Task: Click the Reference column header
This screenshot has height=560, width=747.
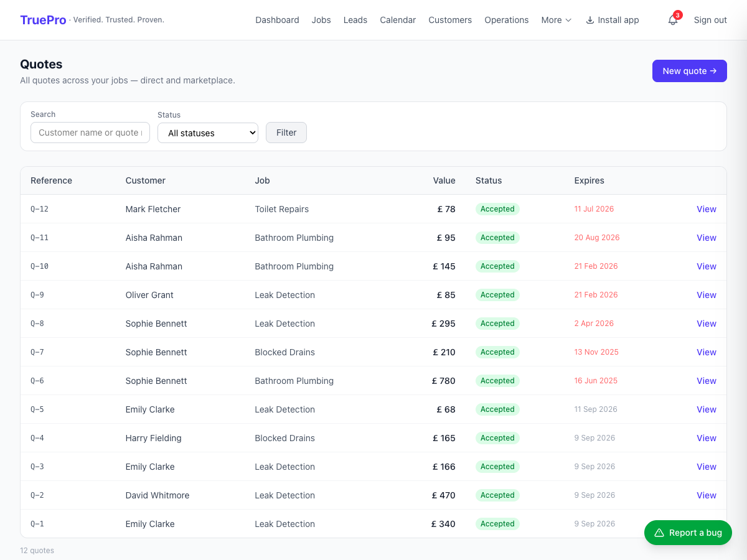Action: coord(51,180)
